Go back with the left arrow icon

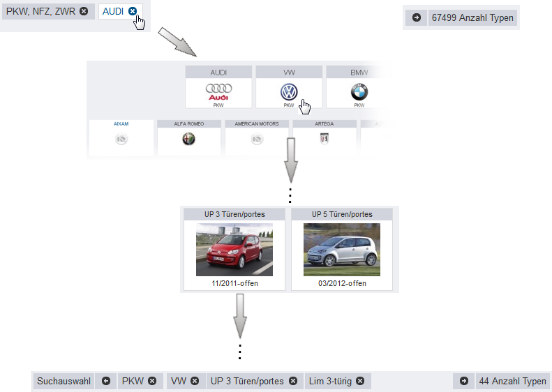[106, 381]
